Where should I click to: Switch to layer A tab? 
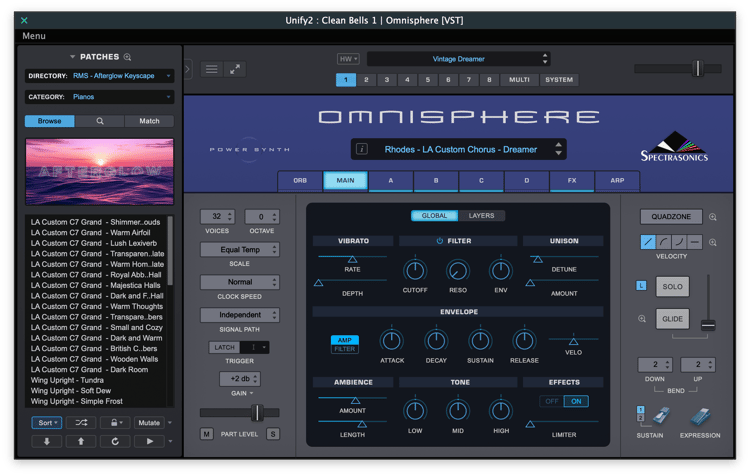[x=391, y=180]
